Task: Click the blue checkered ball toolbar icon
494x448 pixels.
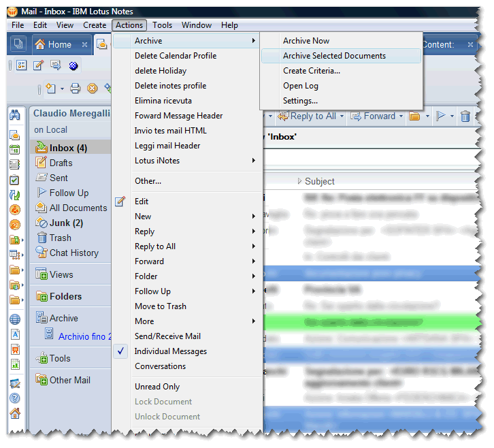Action: [x=73, y=65]
